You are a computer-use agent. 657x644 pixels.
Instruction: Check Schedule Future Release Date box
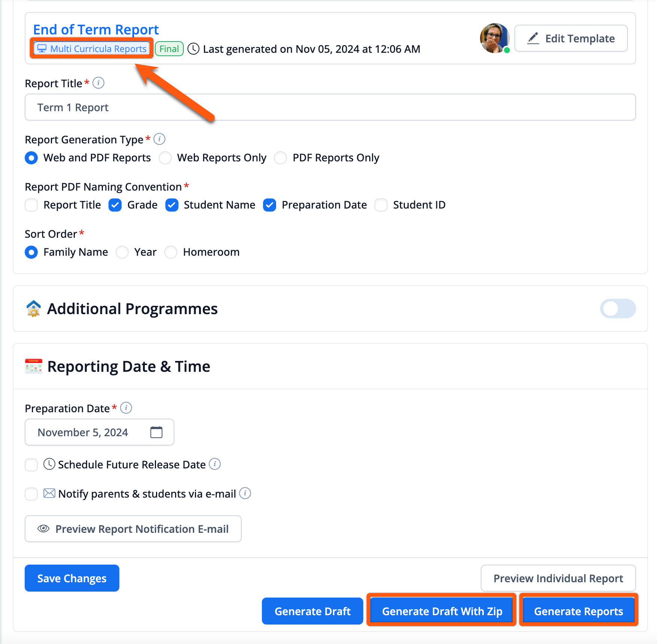pyautogui.click(x=31, y=465)
